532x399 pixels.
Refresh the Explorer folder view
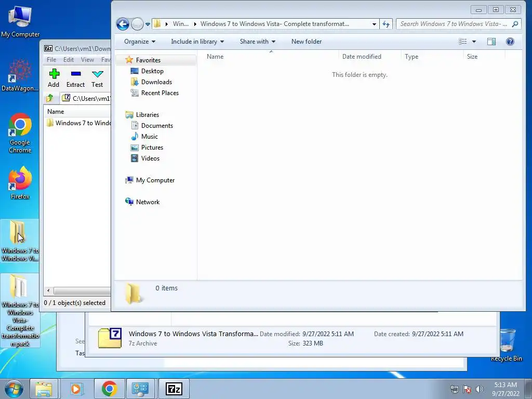tap(386, 24)
